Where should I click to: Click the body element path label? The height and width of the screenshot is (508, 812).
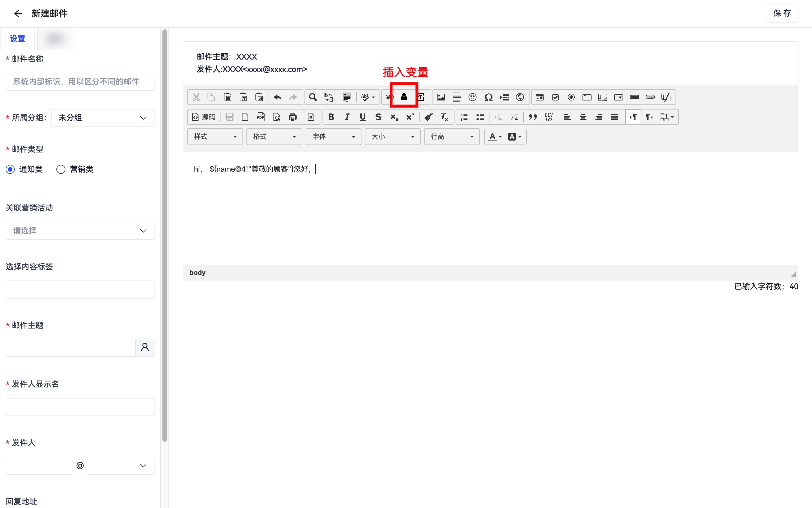click(x=197, y=272)
